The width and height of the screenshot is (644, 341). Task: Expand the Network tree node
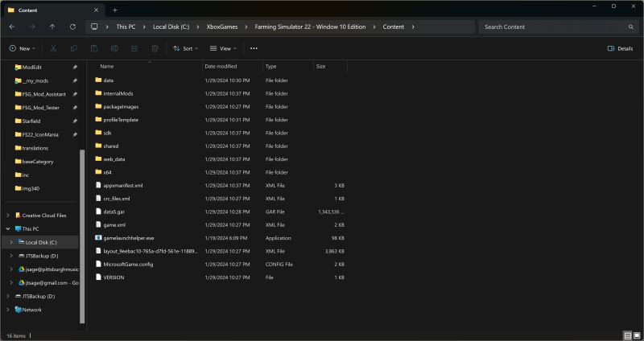8,310
